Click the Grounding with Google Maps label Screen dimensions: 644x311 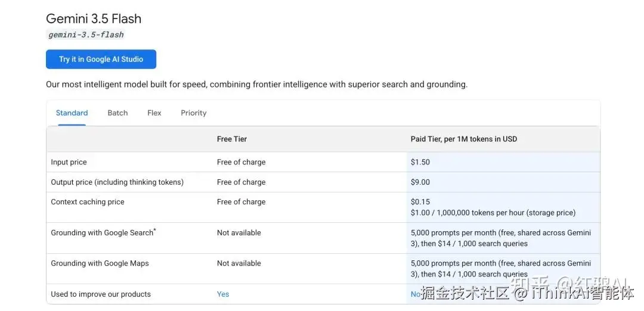coord(100,263)
